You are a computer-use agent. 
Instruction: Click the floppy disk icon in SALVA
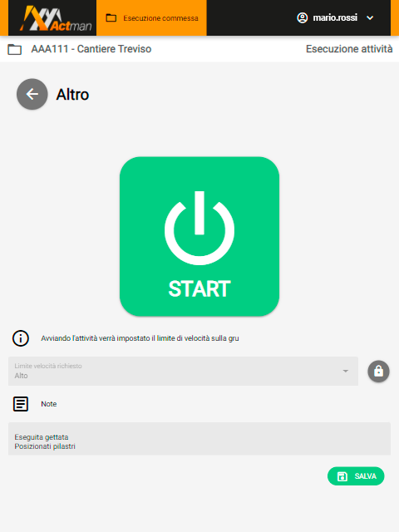[x=342, y=476]
